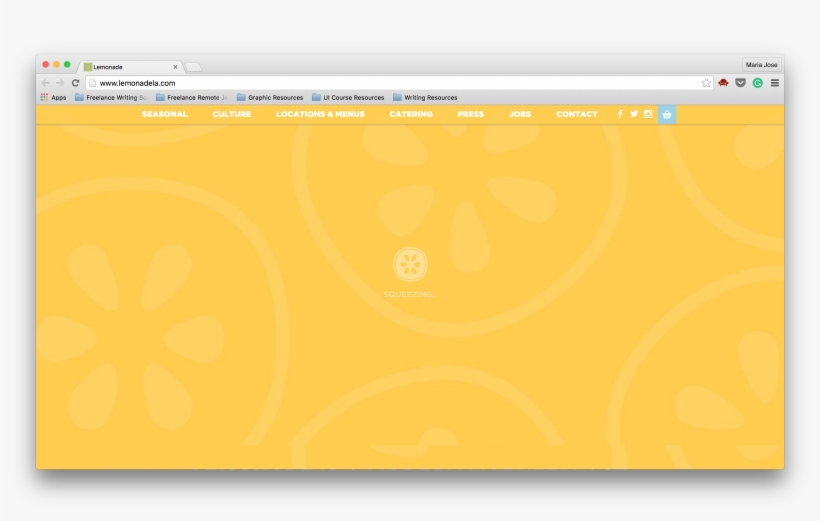Image resolution: width=820 pixels, height=521 pixels.
Task: Click the lemon slice loading logo
Action: (410, 264)
